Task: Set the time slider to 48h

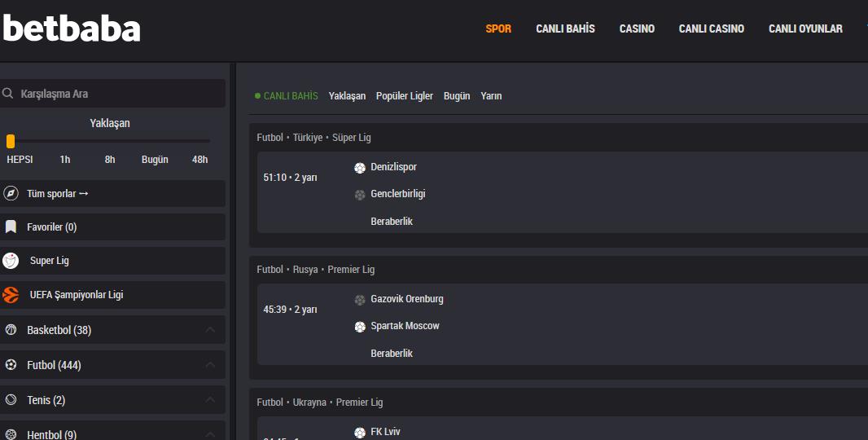Action: click(199, 160)
